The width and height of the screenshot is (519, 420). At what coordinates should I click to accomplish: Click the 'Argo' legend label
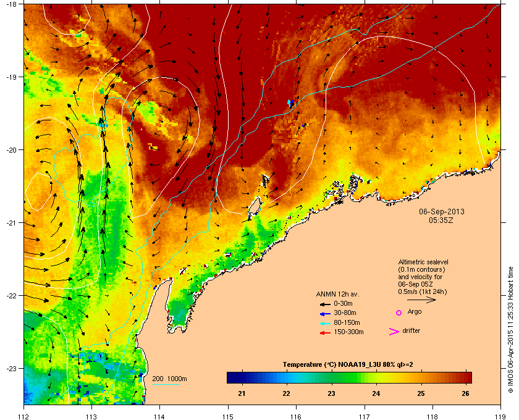(x=415, y=312)
